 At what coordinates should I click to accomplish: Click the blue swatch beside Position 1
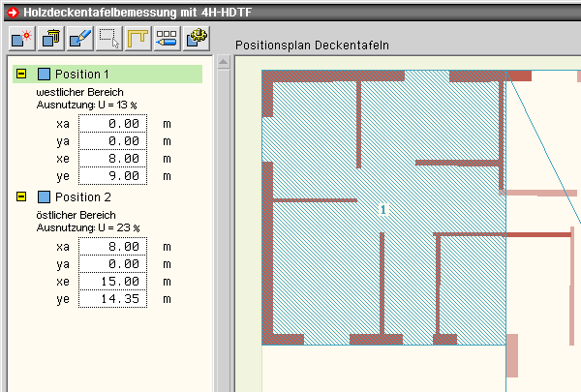pyautogui.click(x=44, y=75)
